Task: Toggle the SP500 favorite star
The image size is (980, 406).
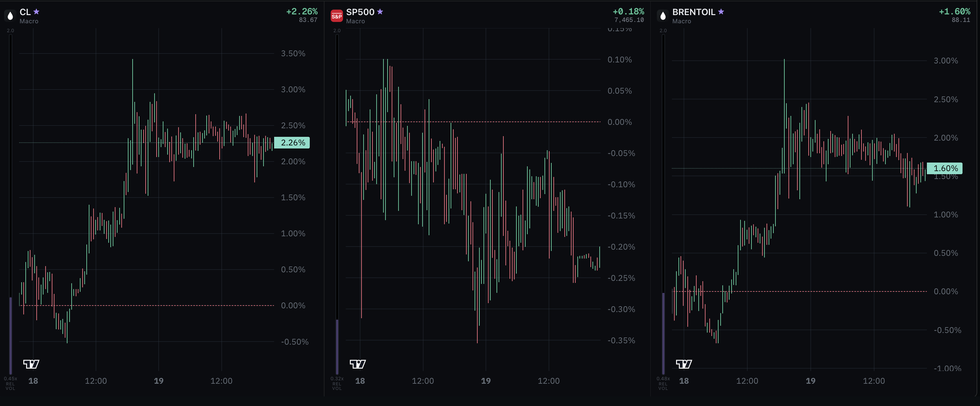Action: click(380, 12)
